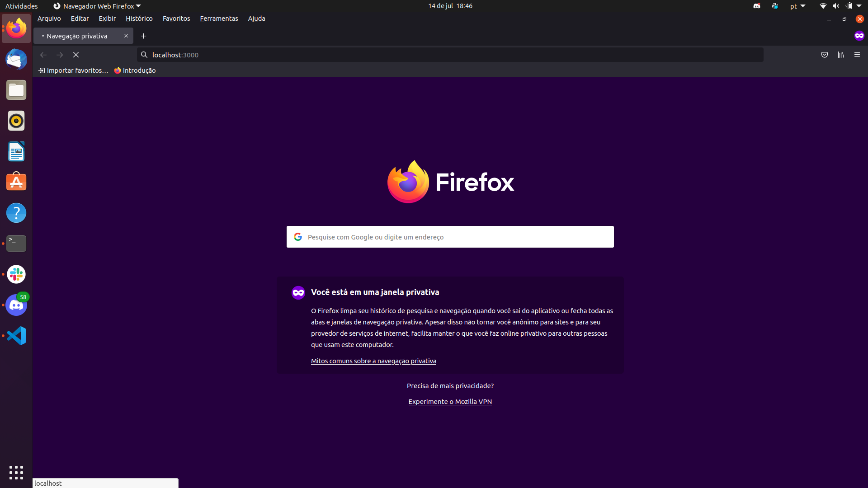This screenshot has width=868, height=488.
Task: Click the Firefox menu hamburger icon
Action: (857, 55)
